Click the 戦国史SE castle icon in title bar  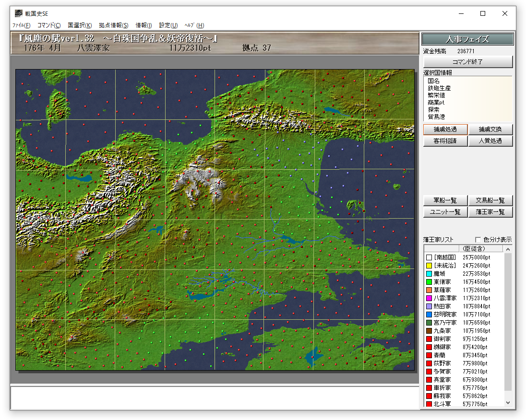coord(18,13)
